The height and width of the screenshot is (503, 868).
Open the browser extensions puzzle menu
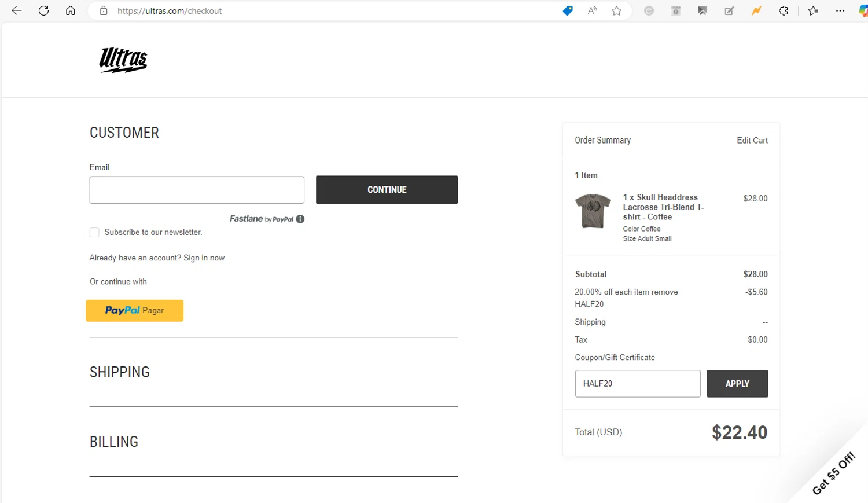click(784, 10)
